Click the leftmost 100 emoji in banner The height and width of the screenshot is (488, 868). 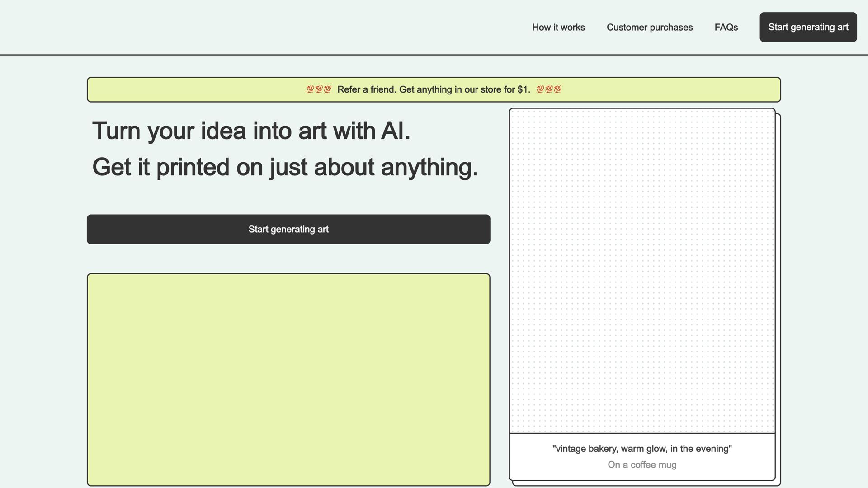click(310, 89)
